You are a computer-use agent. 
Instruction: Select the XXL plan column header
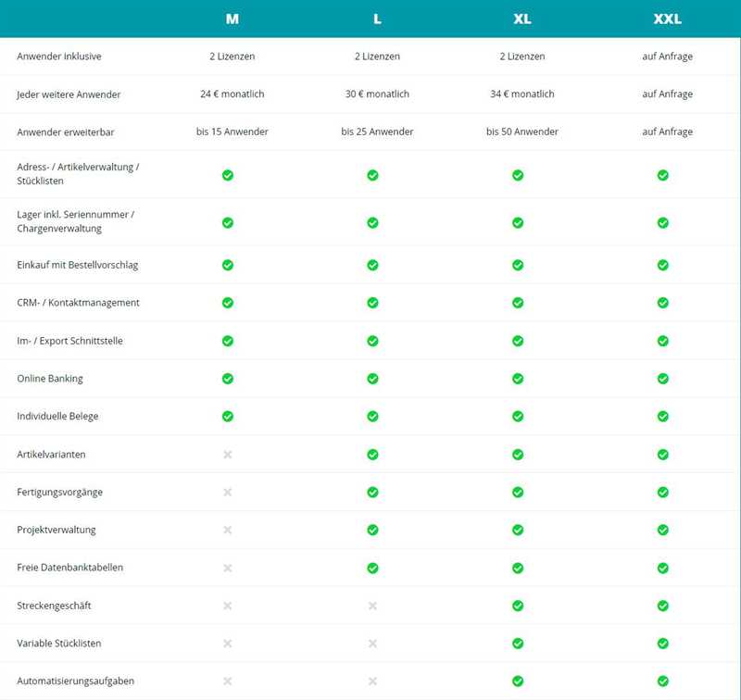coord(667,19)
